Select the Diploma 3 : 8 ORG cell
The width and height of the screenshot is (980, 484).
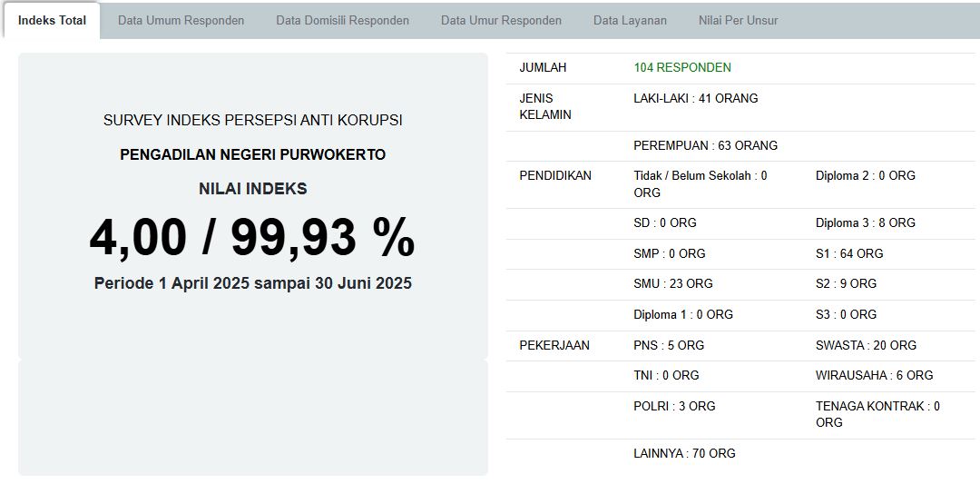tap(865, 222)
